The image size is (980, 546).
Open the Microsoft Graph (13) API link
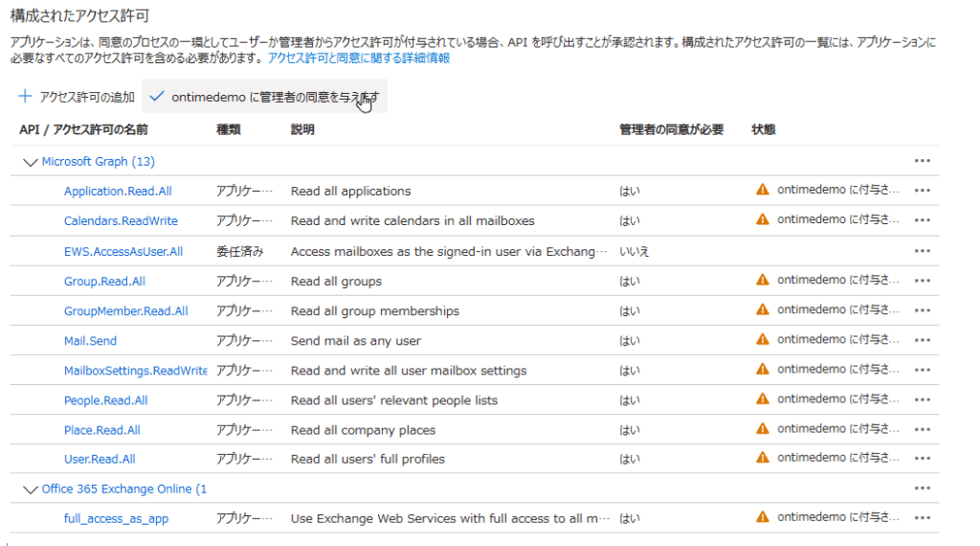(99, 161)
